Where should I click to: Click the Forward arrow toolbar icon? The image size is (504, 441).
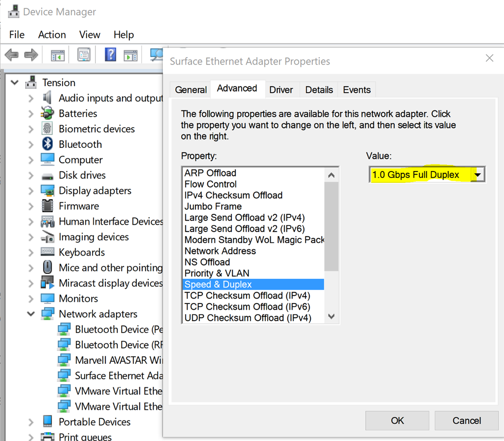pyautogui.click(x=31, y=55)
